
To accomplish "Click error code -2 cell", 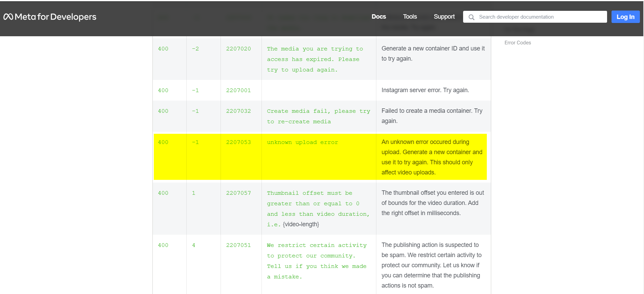I will tap(195, 49).
